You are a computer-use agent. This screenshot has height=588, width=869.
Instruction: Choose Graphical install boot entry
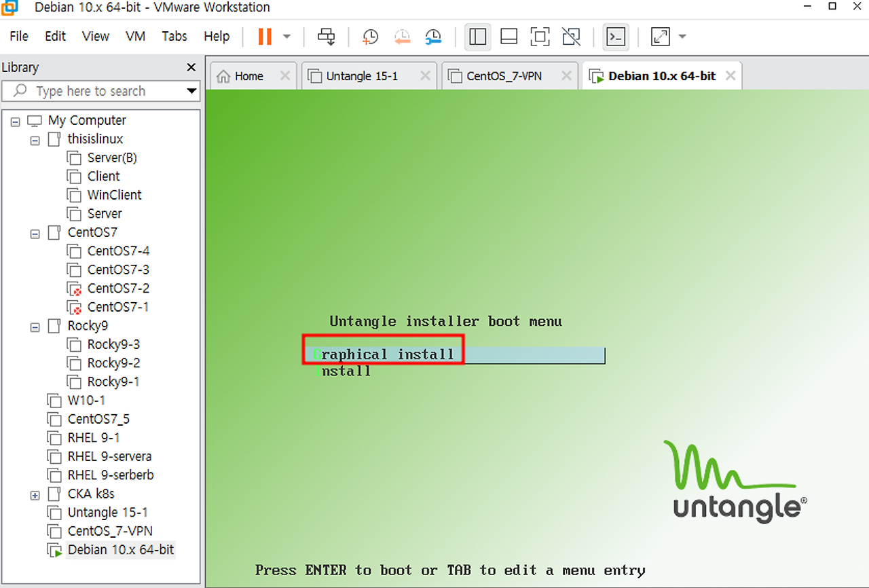point(455,354)
